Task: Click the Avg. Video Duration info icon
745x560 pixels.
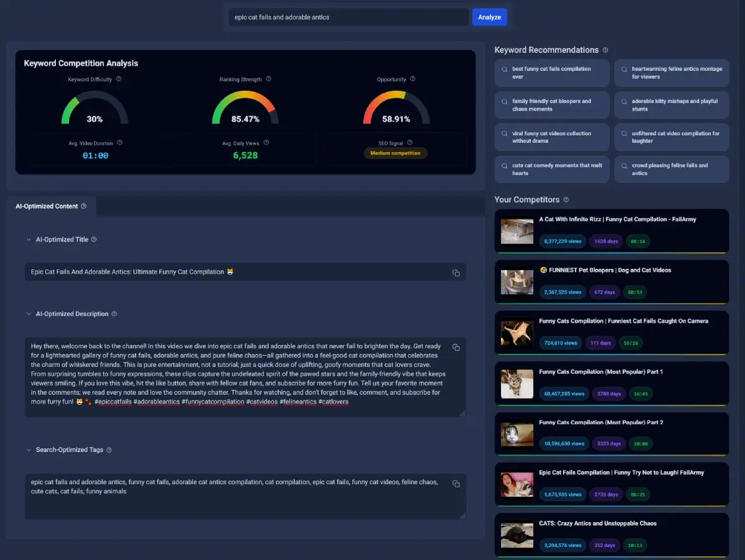Action: 120,142
